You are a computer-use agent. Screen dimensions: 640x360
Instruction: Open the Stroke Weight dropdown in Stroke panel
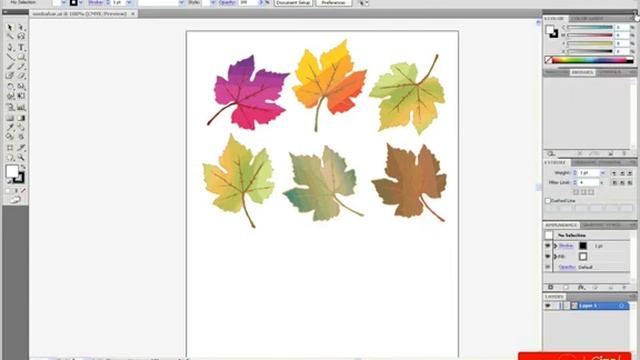click(602, 173)
